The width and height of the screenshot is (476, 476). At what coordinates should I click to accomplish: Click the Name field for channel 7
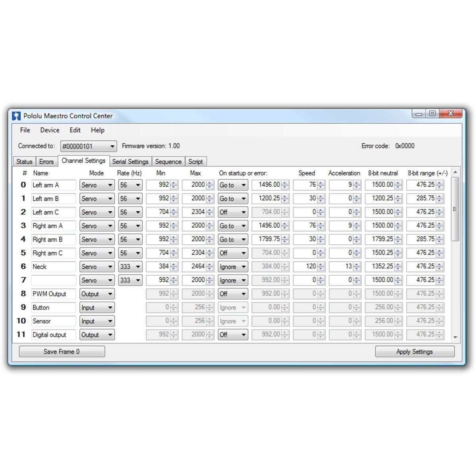click(x=54, y=280)
